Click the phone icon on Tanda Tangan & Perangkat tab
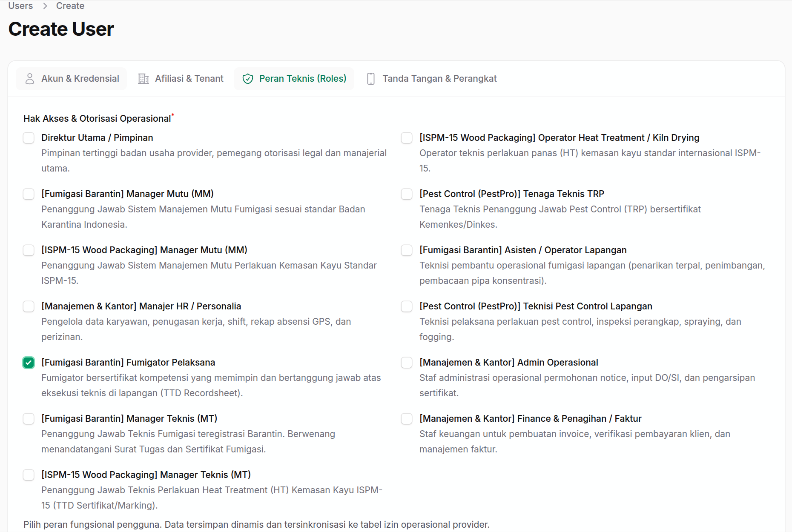Screen dimensions: 792x532 [x=371, y=79]
